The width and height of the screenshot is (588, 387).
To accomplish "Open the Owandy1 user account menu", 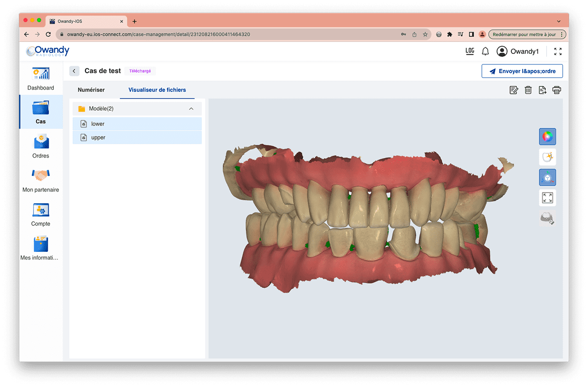I will [518, 51].
